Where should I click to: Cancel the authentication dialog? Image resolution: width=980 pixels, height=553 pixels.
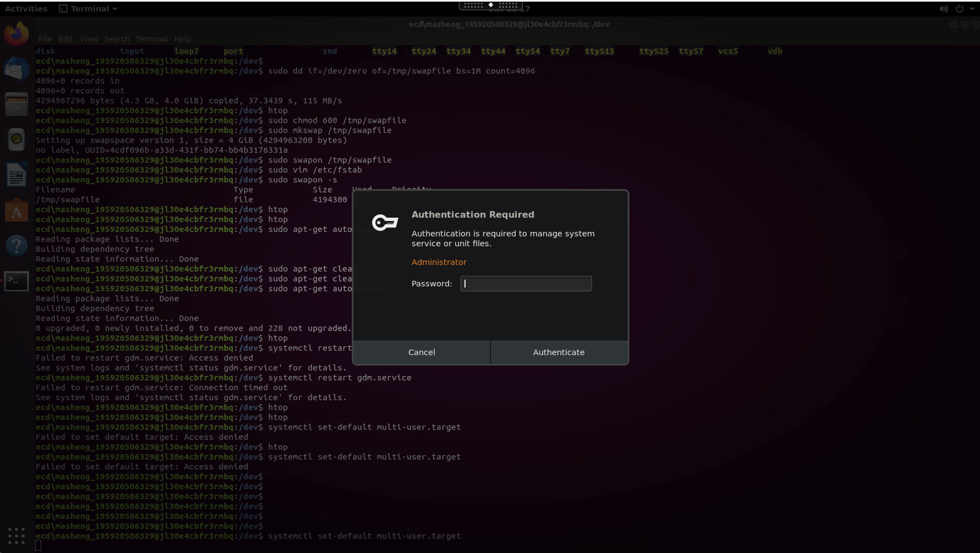[x=422, y=352]
